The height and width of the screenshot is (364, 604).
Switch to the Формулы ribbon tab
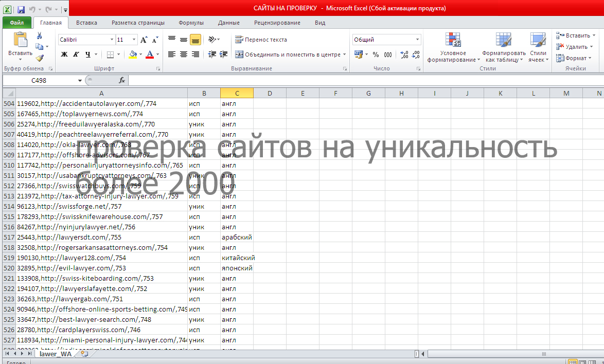coord(191,23)
